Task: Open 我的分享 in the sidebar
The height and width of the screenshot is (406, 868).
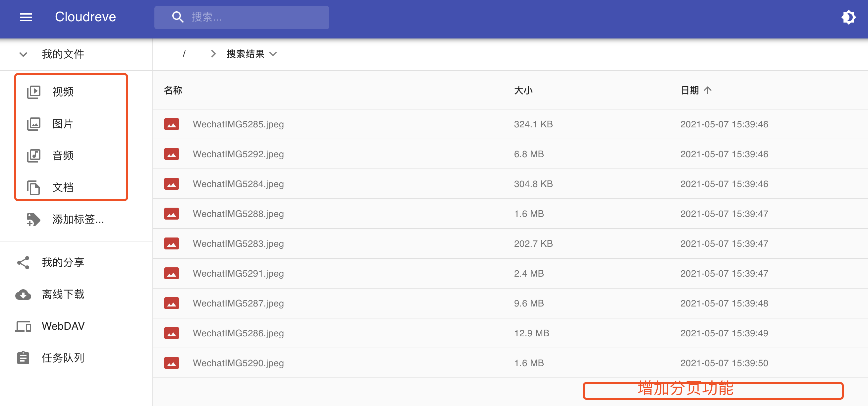Action: [x=63, y=263]
